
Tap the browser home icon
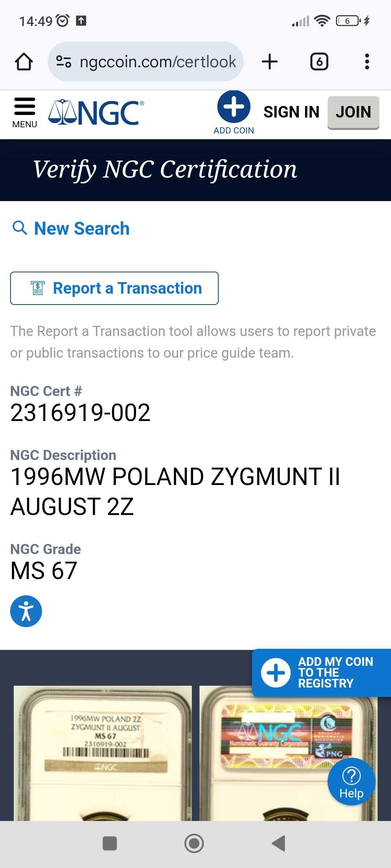[24, 61]
